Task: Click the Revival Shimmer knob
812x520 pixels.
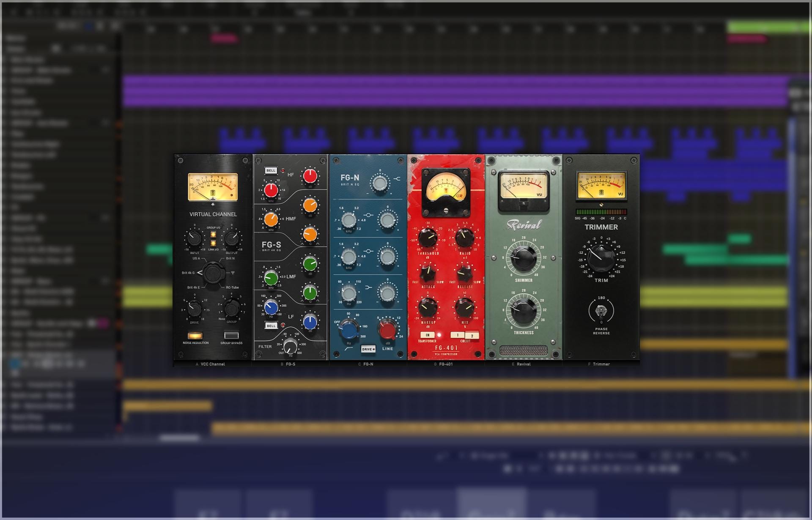Action: (x=524, y=258)
